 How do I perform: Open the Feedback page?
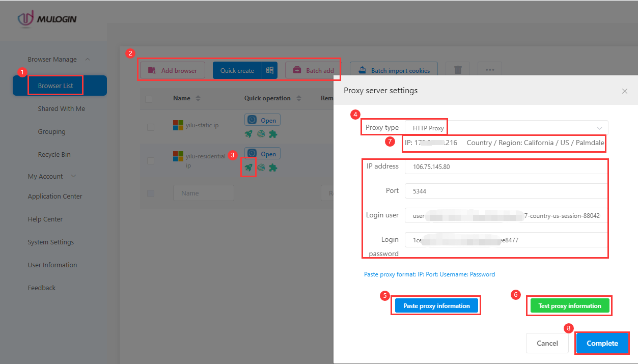point(42,288)
